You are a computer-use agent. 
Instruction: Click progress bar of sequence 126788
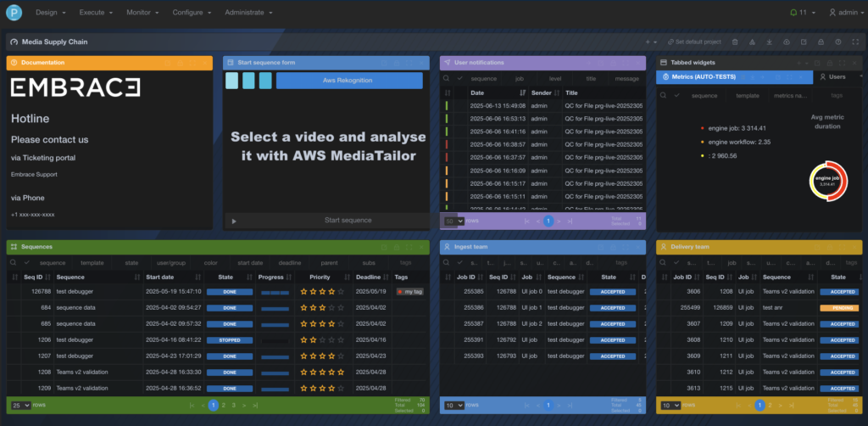pyautogui.click(x=275, y=292)
